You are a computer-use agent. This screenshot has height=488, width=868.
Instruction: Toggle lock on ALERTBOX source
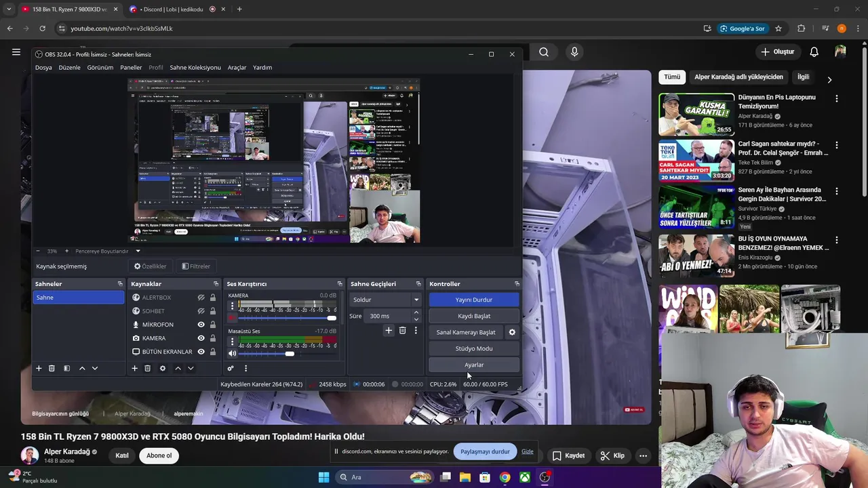[213, 298]
